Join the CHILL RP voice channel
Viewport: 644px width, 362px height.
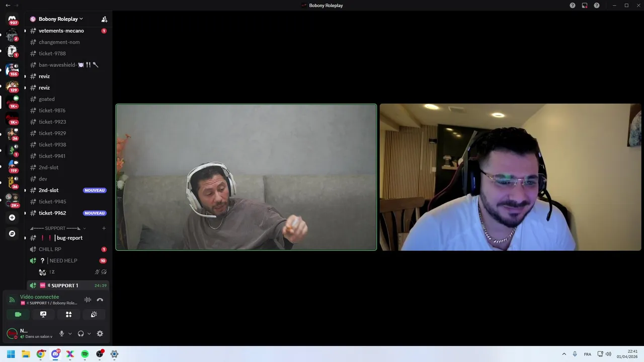tap(68, 249)
